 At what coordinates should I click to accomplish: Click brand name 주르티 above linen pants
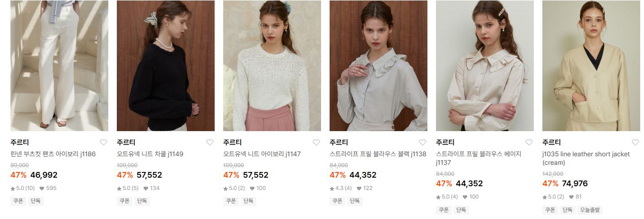(20, 143)
